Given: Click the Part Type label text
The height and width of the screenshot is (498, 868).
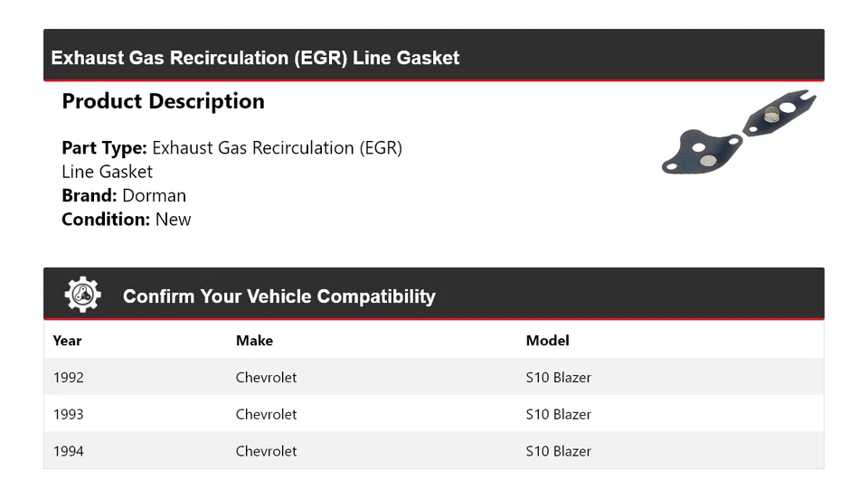Looking at the screenshot, I should (x=104, y=147).
